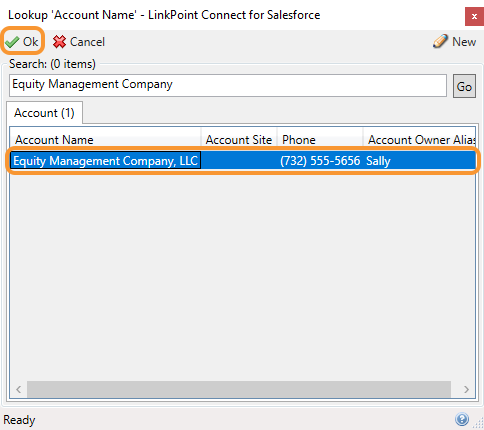484x430 pixels.
Task: Click the left scroll arrow
Action: [19, 389]
